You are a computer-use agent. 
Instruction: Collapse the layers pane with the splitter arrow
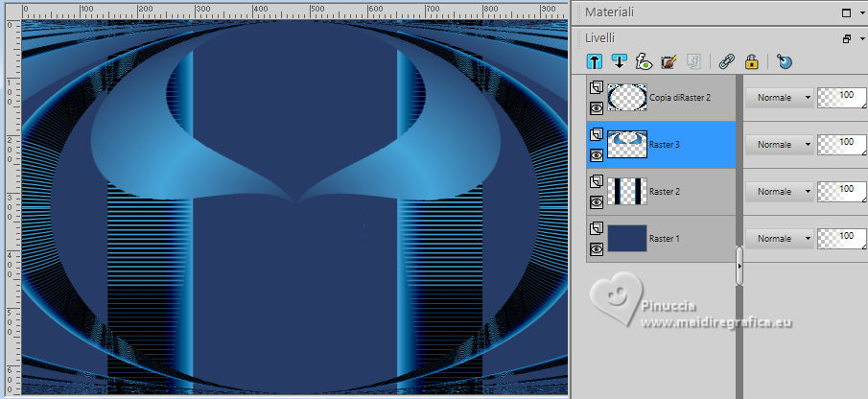pos(739,267)
